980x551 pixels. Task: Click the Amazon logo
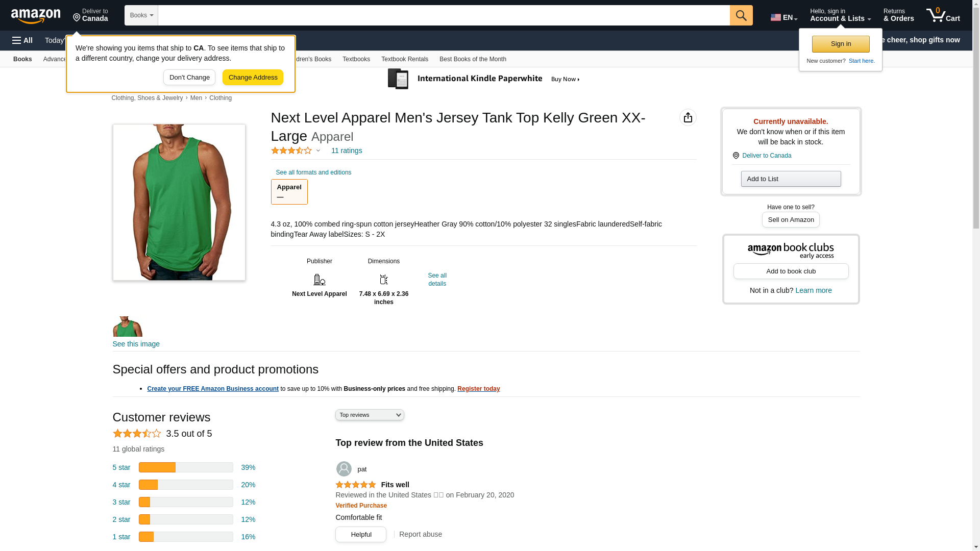click(36, 16)
